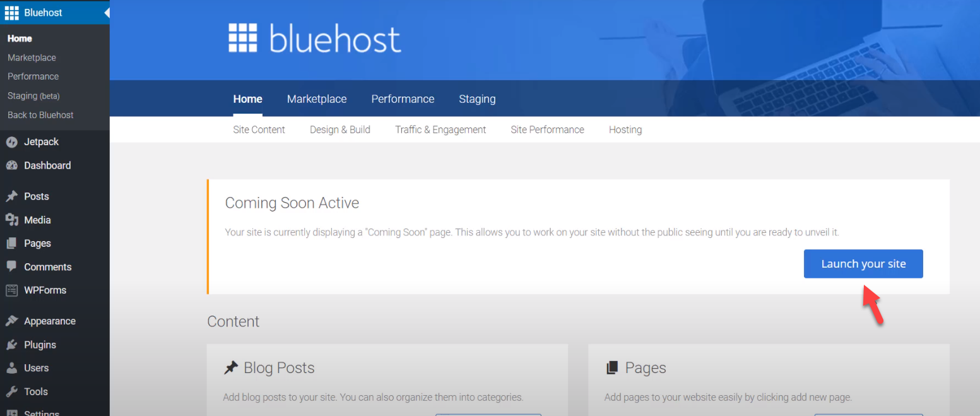Click the WPForms icon in sidebar
980x416 pixels.
pos(11,290)
